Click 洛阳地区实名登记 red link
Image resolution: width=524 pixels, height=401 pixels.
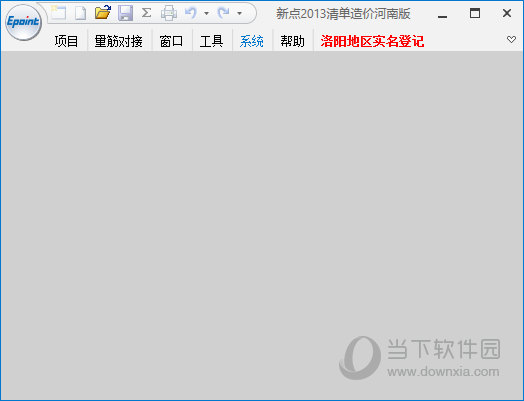click(x=372, y=41)
